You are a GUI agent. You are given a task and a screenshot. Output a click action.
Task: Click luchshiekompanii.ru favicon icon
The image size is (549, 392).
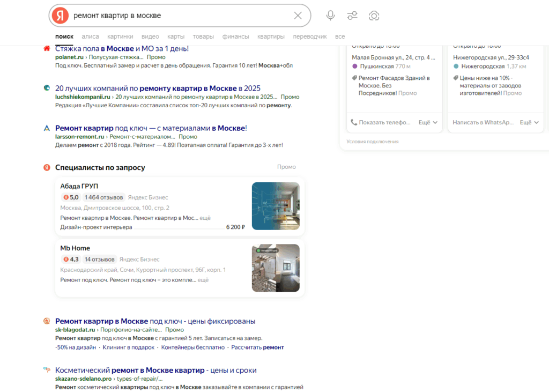[x=47, y=88]
